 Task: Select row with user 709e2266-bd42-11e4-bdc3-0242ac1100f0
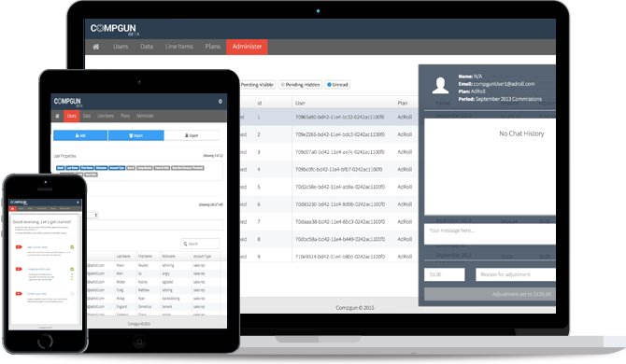pyautogui.click(x=329, y=134)
